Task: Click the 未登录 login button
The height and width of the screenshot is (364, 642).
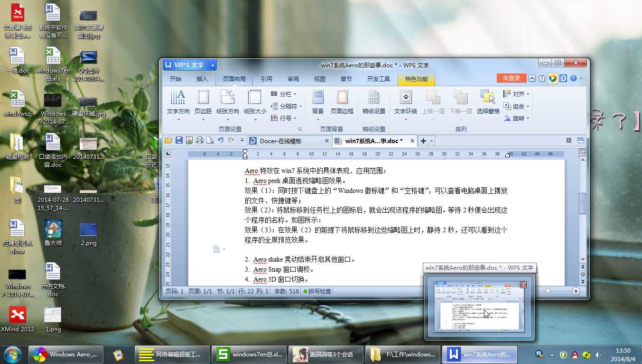Action: pyautogui.click(x=512, y=78)
